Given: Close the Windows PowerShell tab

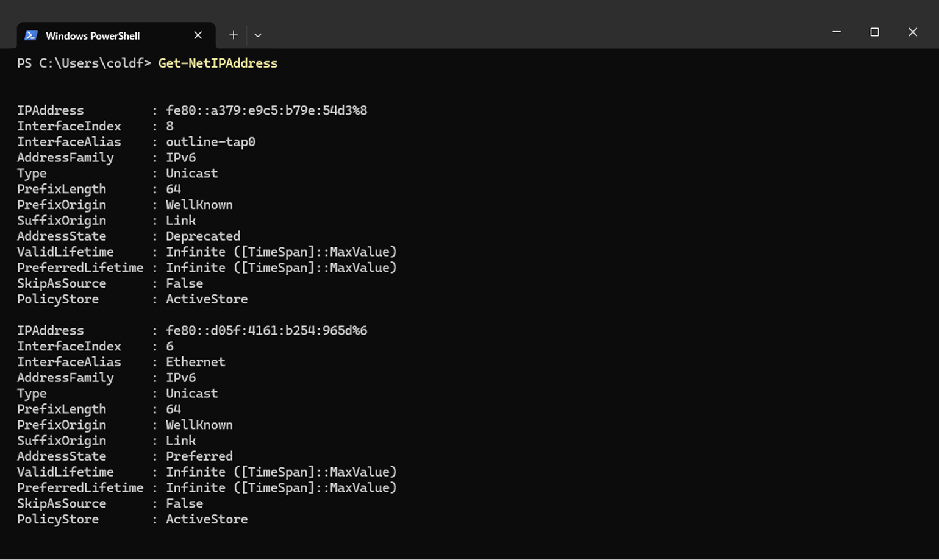Looking at the screenshot, I should tap(198, 35).
